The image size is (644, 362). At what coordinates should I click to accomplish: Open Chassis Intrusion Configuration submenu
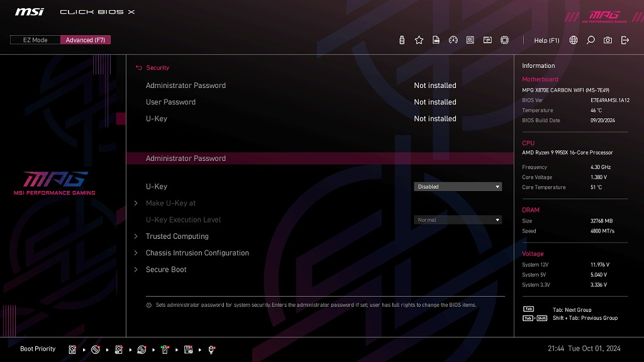click(197, 253)
